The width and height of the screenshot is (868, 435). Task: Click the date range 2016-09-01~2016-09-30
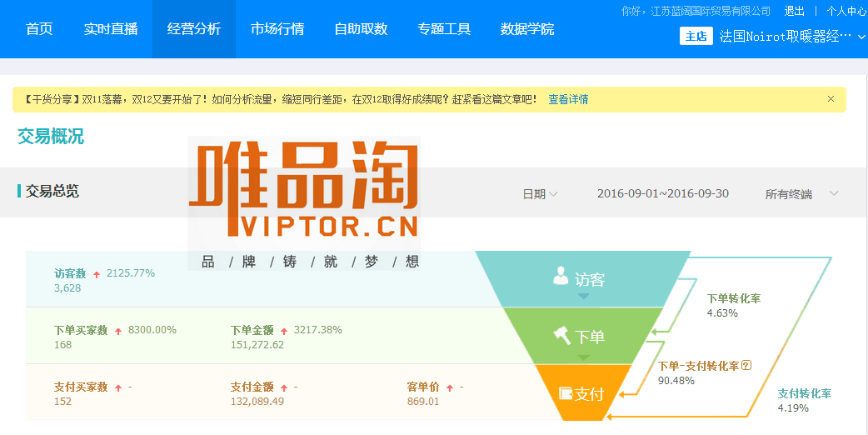662,194
